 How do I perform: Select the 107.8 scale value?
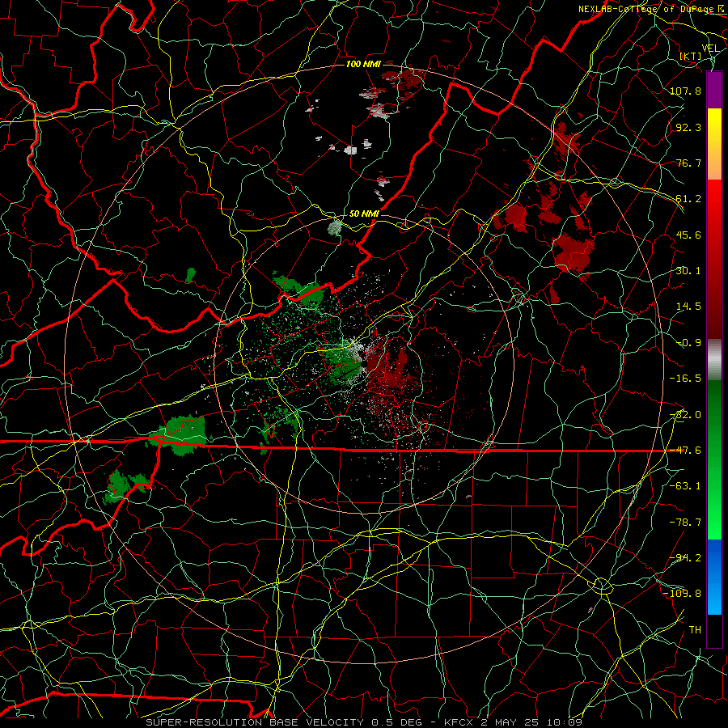[x=685, y=91]
